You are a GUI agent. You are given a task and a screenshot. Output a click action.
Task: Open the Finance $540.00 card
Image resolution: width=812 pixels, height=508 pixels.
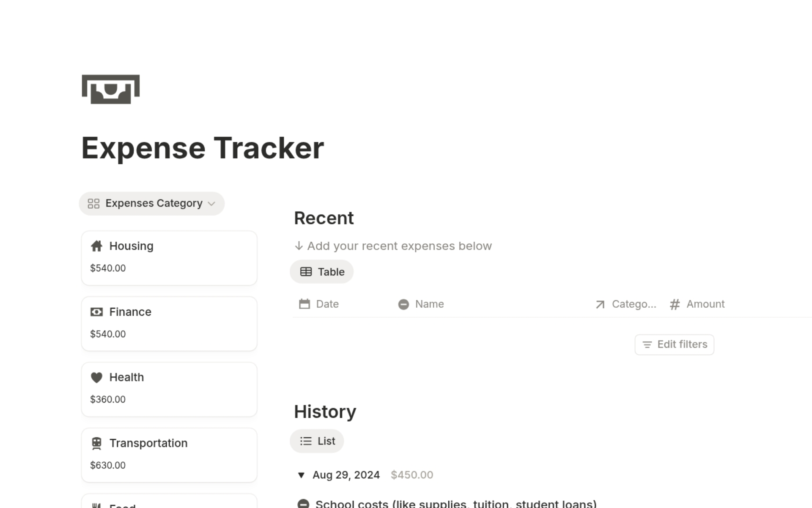tap(169, 323)
